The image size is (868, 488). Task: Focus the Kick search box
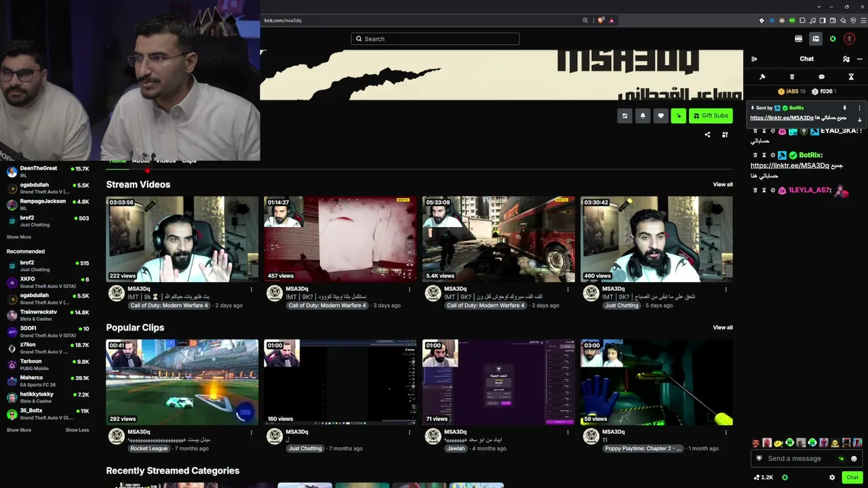[435, 39]
